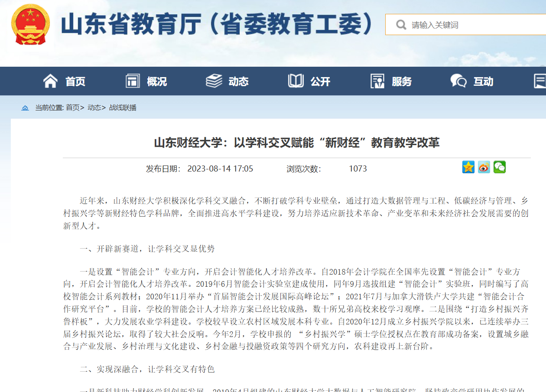Click the paragraph starting 一是设置“智能会计”专业方向
546x392 pixels.
coord(296,309)
